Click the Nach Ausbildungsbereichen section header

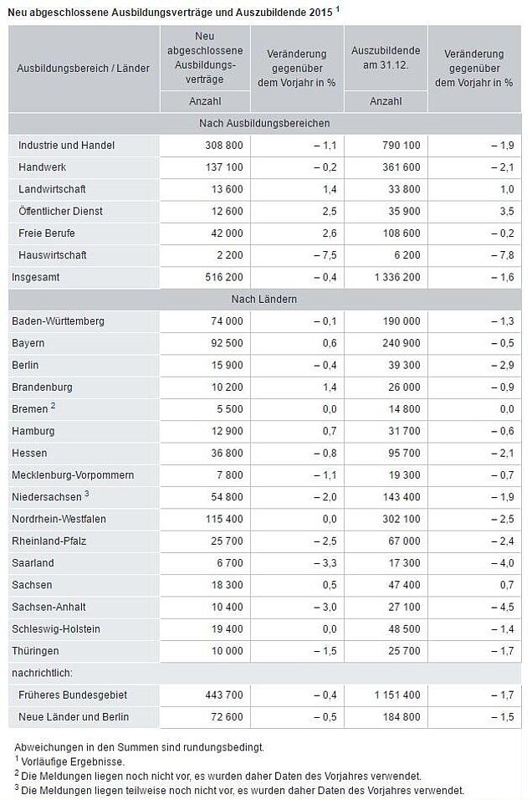(264, 124)
